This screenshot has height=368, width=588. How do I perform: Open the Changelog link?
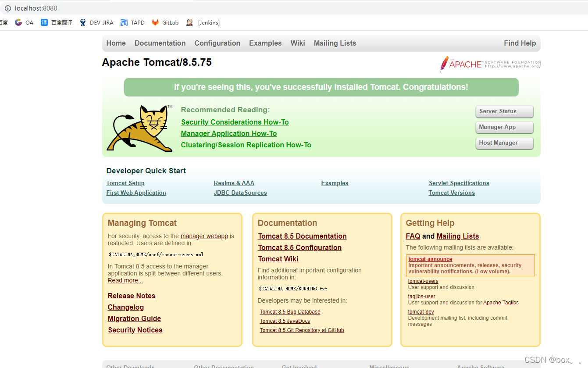[x=126, y=307]
